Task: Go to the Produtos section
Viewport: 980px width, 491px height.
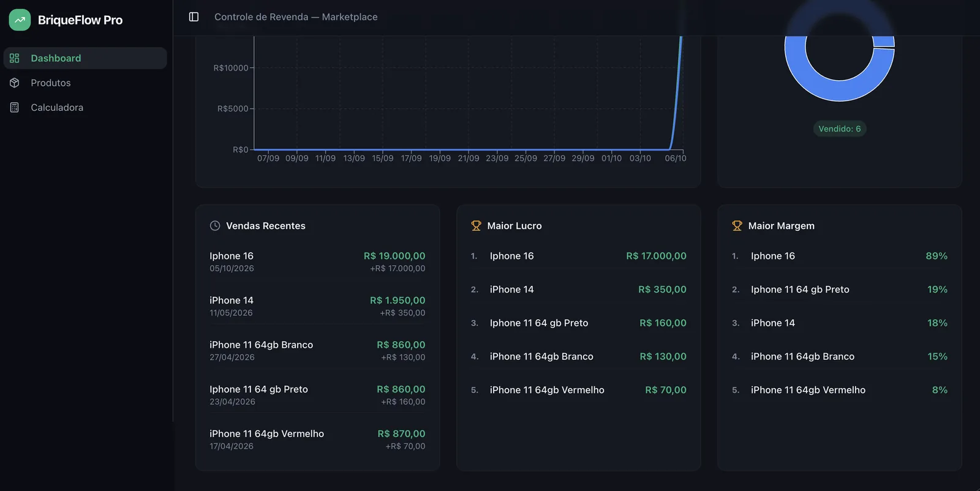Action: 85,83
